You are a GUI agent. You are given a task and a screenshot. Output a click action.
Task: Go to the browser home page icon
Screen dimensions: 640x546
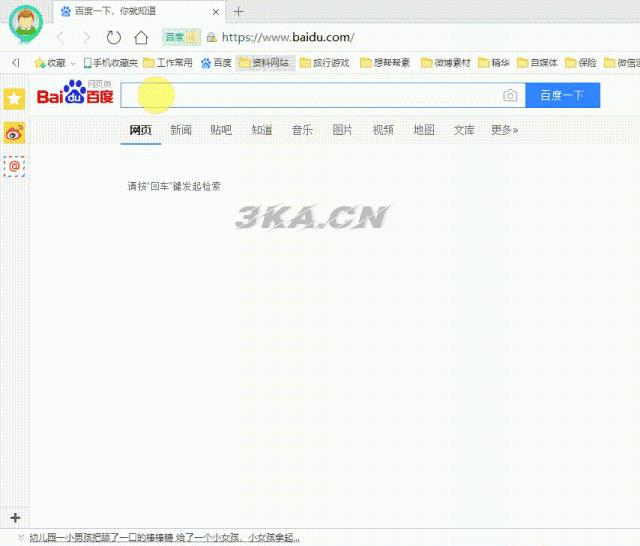tap(141, 38)
